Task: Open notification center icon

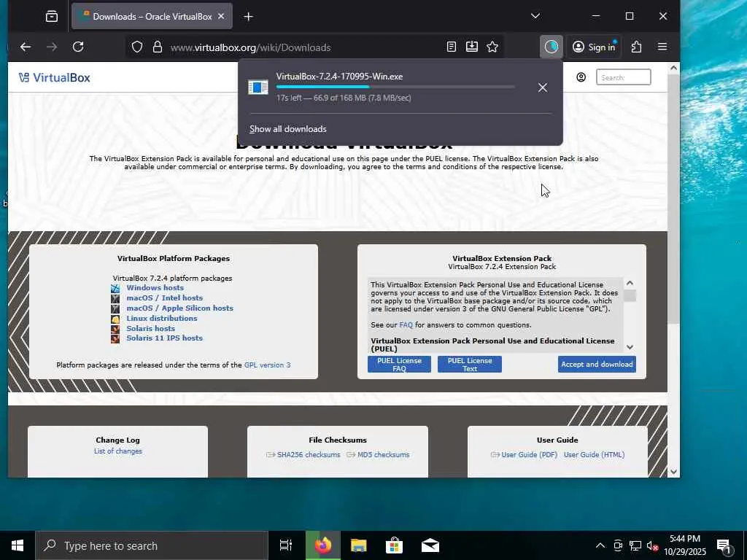Action: pos(724,545)
